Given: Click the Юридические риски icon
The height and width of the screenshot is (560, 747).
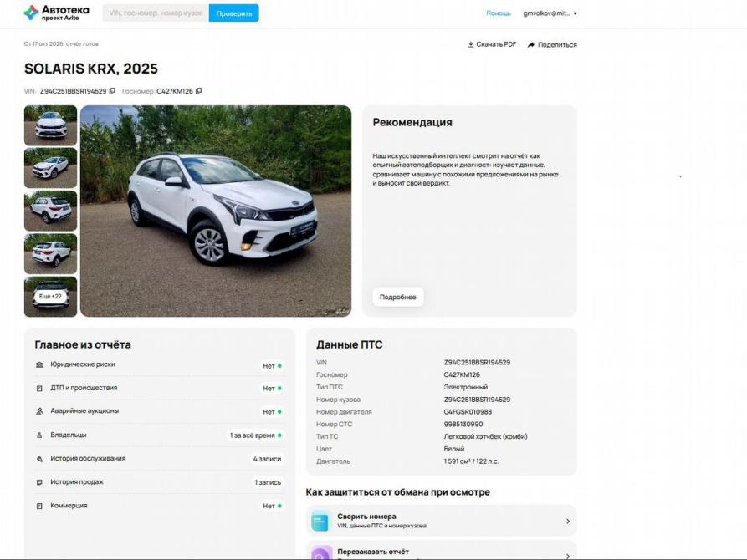Looking at the screenshot, I should (x=39, y=364).
